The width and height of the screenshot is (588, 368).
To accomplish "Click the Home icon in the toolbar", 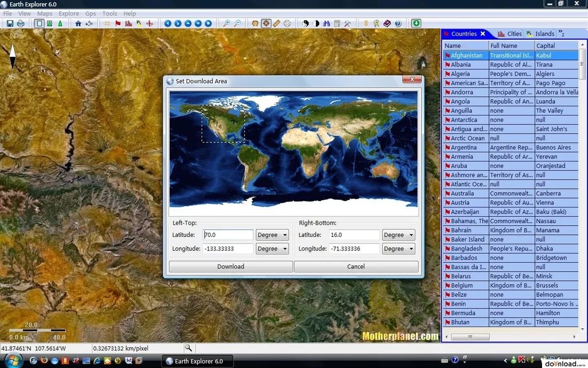I will (78, 24).
